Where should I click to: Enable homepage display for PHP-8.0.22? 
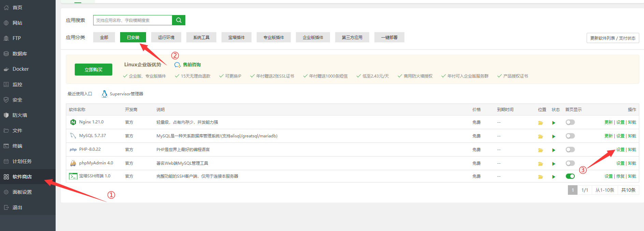click(x=570, y=150)
